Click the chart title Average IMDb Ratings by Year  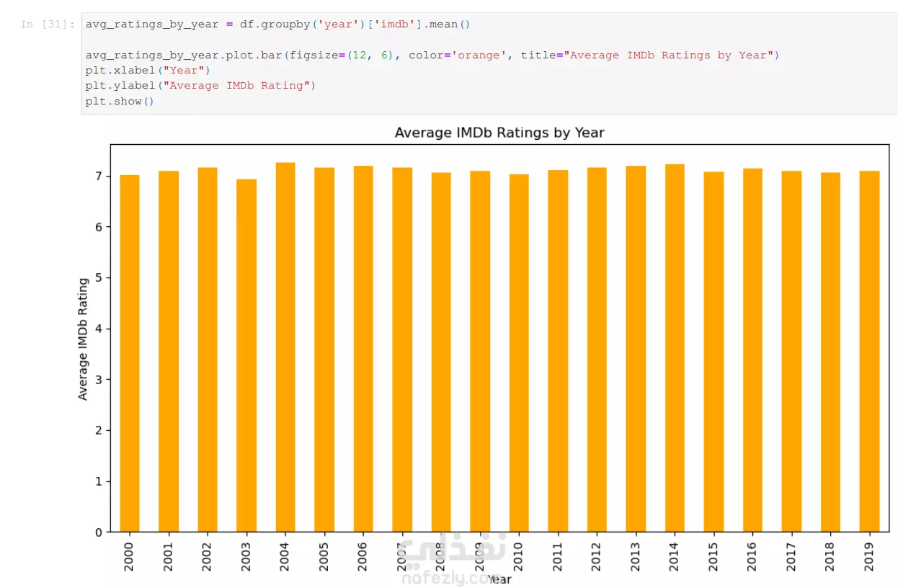pyautogui.click(x=499, y=133)
